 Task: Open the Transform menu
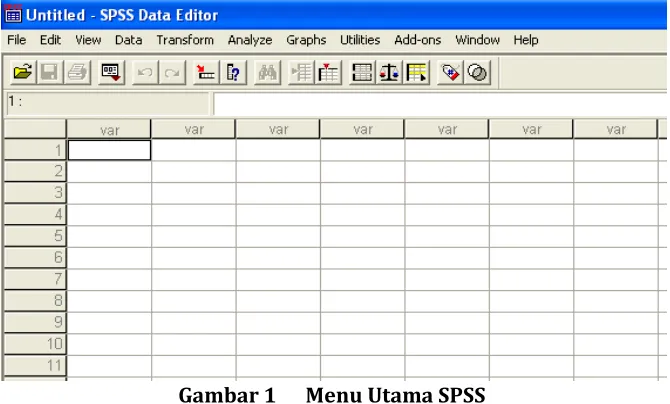click(185, 40)
